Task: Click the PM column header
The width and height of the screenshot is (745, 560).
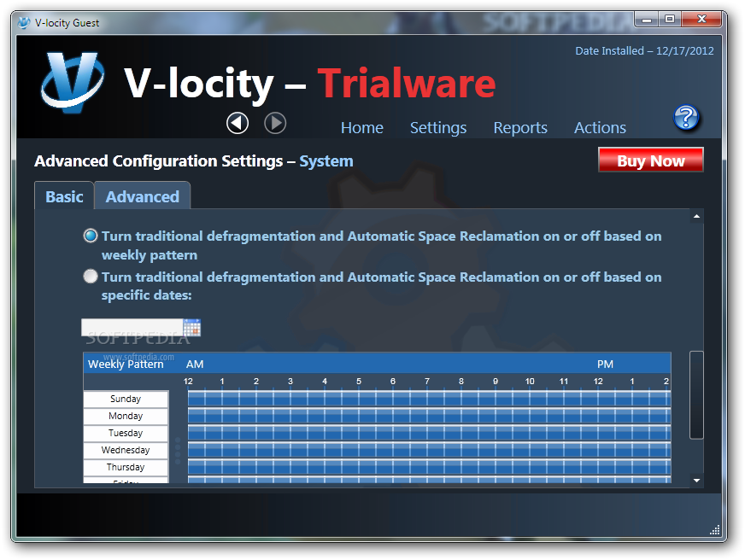Action: click(x=605, y=364)
